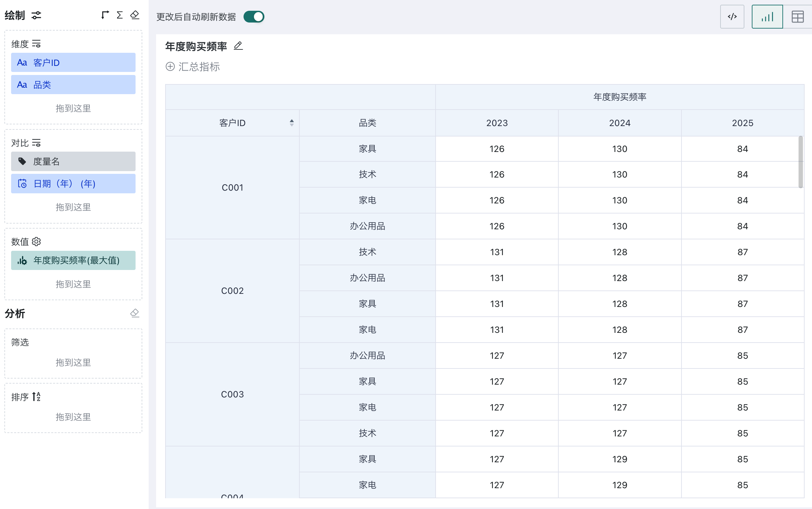Click 2023 value 131 in C002 技术 row
Screen dimensions: 812x509
497,252
